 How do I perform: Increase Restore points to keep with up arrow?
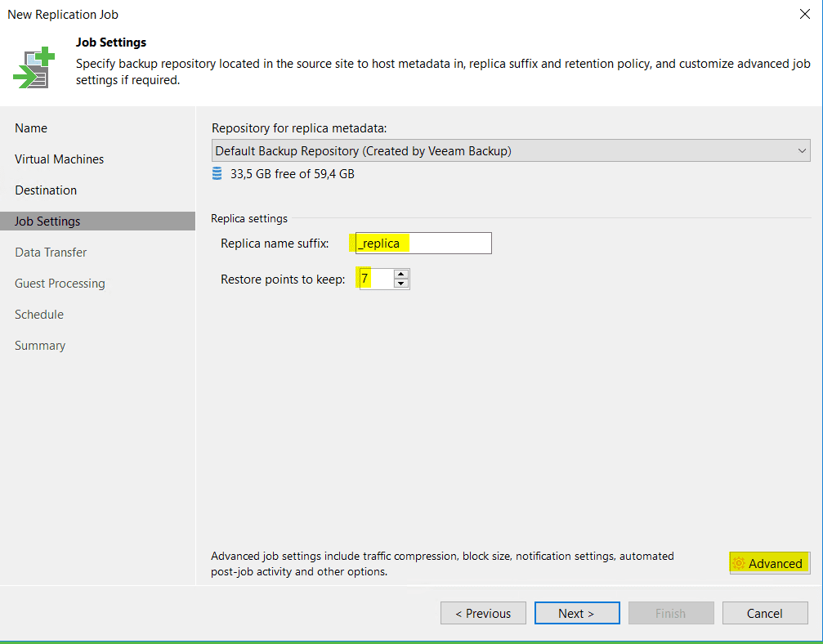pos(400,274)
